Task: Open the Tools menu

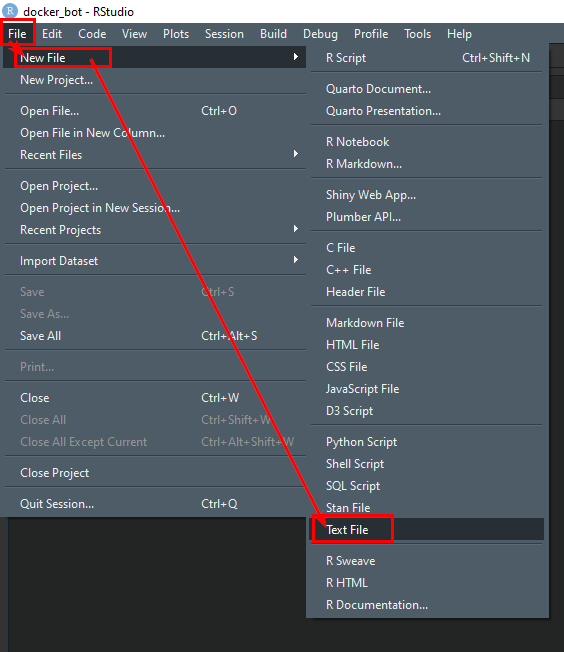Action: (x=417, y=34)
